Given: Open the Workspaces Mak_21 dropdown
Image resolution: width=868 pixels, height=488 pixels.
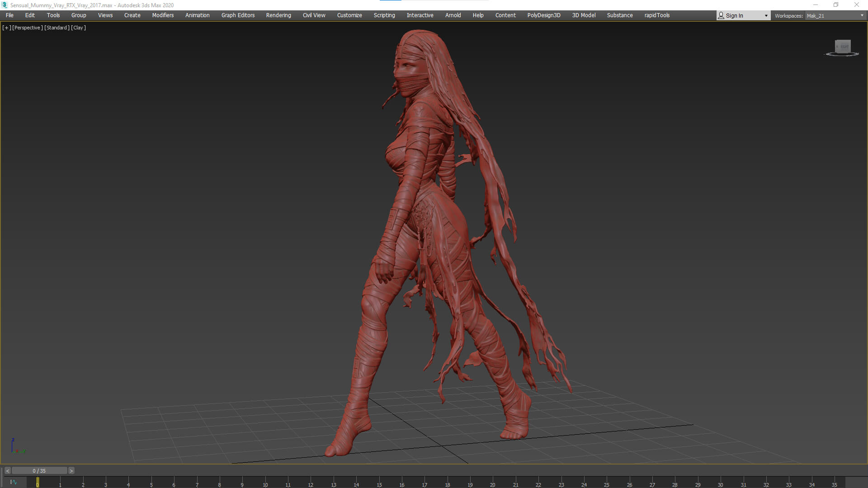Looking at the screenshot, I should pyautogui.click(x=835, y=16).
